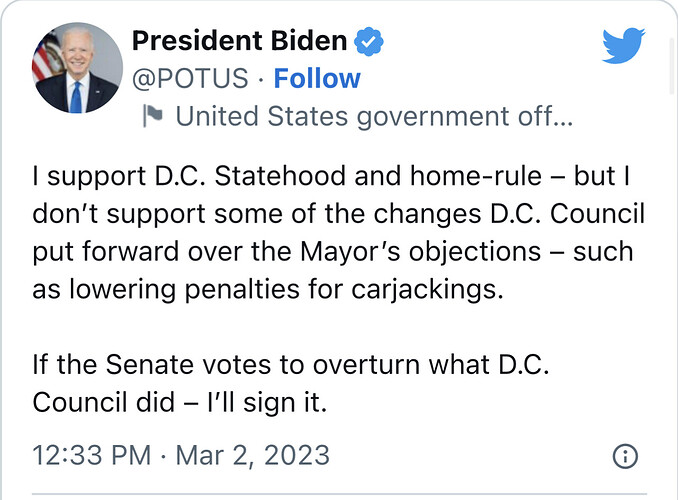Click the government flag icon
The height and width of the screenshot is (500, 679).
(x=152, y=116)
